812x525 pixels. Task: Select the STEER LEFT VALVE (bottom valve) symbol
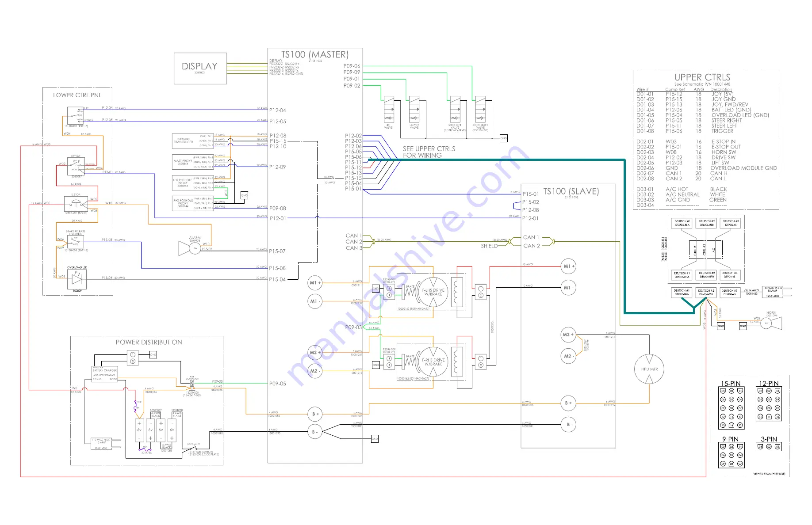[x=455, y=109]
